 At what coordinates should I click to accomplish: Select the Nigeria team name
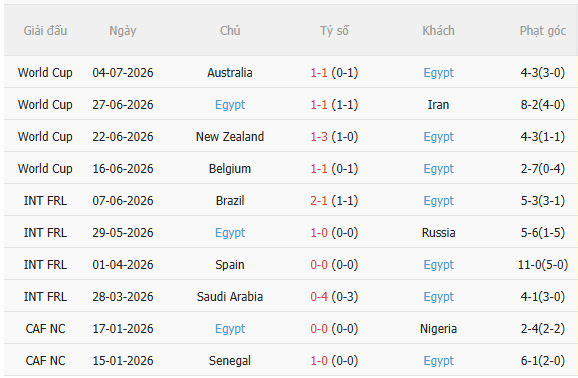(438, 329)
